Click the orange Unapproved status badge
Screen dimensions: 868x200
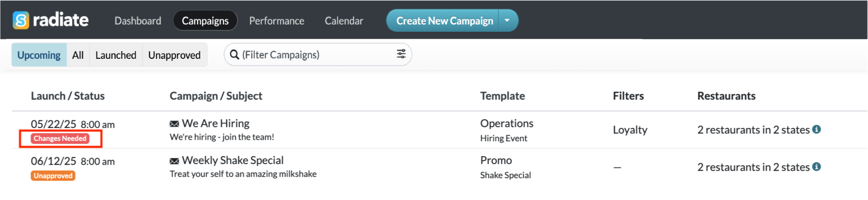(x=53, y=176)
